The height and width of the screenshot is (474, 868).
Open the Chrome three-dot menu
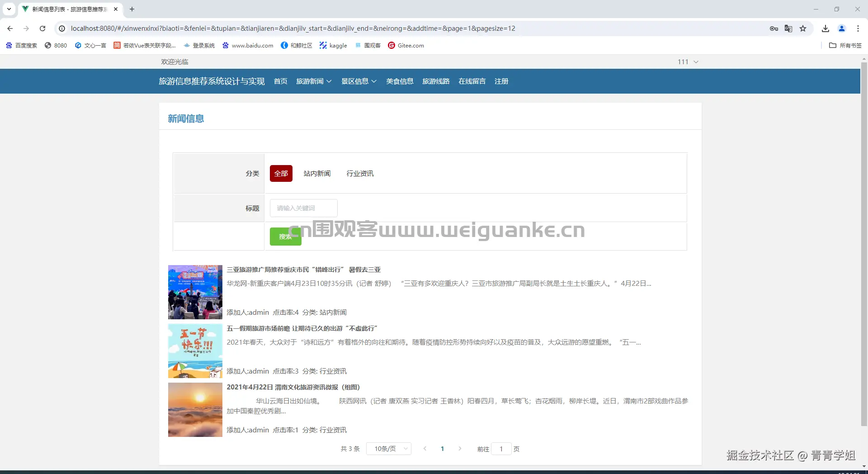[x=858, y=28]
